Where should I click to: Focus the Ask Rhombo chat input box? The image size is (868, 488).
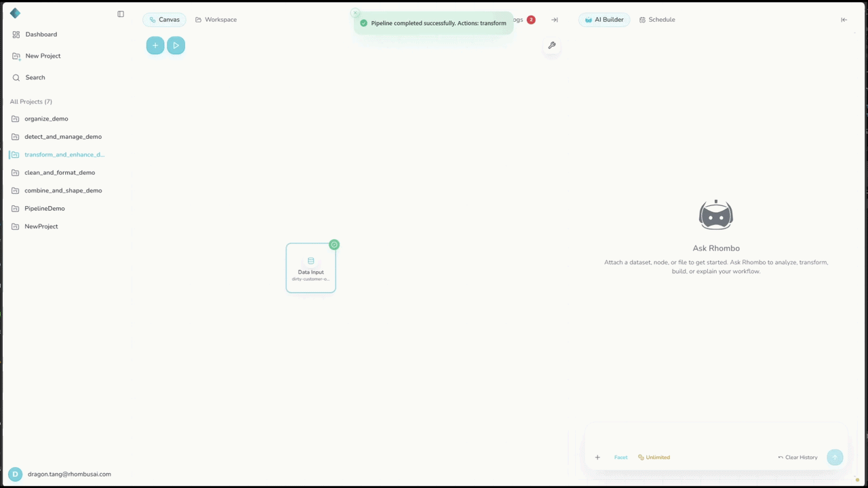tap(716, 437)
